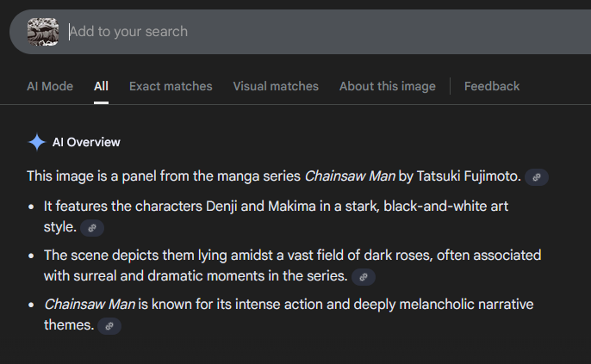Click the AI Overview sparkle icon
This screenshot has height=364, width=591.
(36, 143)
